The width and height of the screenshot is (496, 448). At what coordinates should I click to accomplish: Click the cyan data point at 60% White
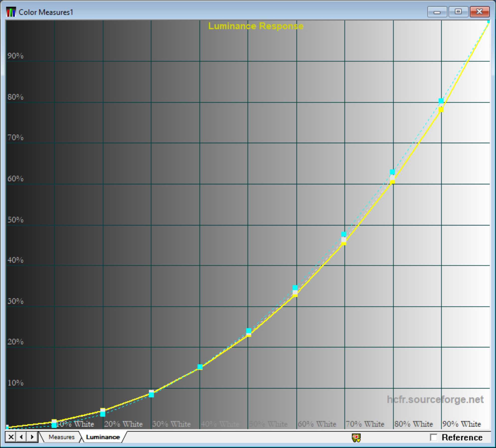[x=295, y=288]
